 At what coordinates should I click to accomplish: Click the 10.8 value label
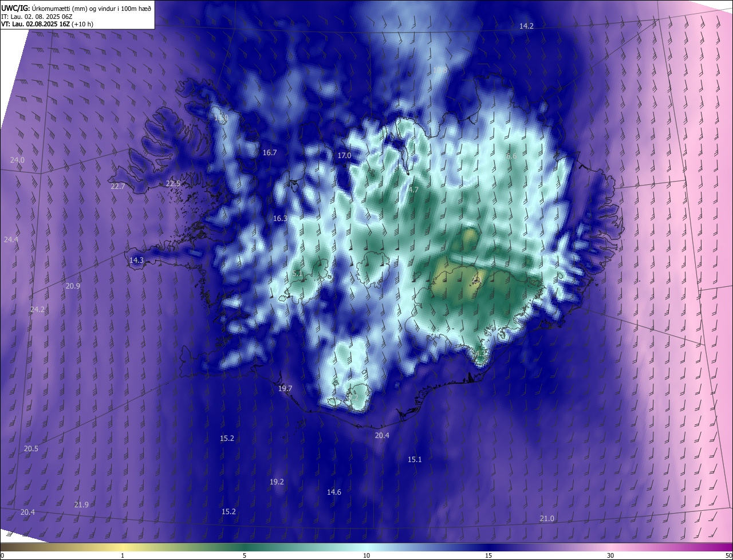[x=440, y=70]
